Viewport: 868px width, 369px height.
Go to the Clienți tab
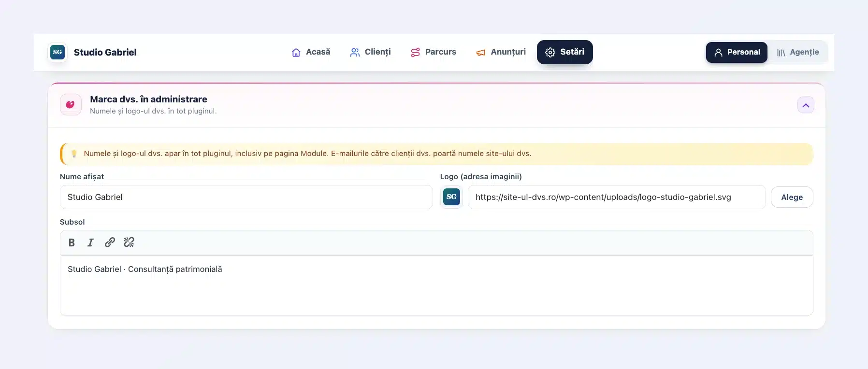(x=370, y=52)
